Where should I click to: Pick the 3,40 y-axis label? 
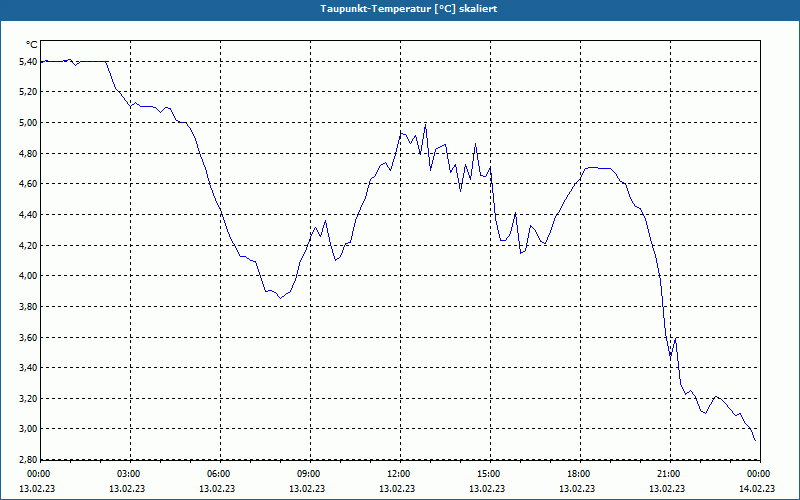point(27,368)
